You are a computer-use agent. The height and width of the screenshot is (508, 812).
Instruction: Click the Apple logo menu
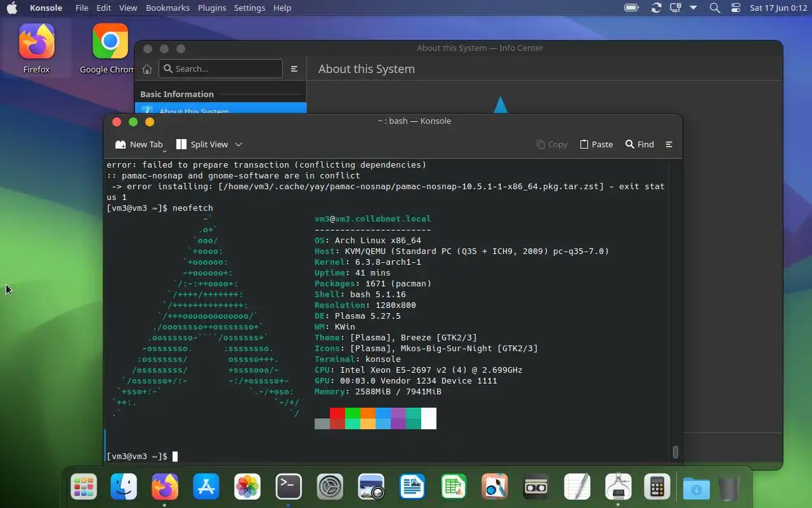12,8
